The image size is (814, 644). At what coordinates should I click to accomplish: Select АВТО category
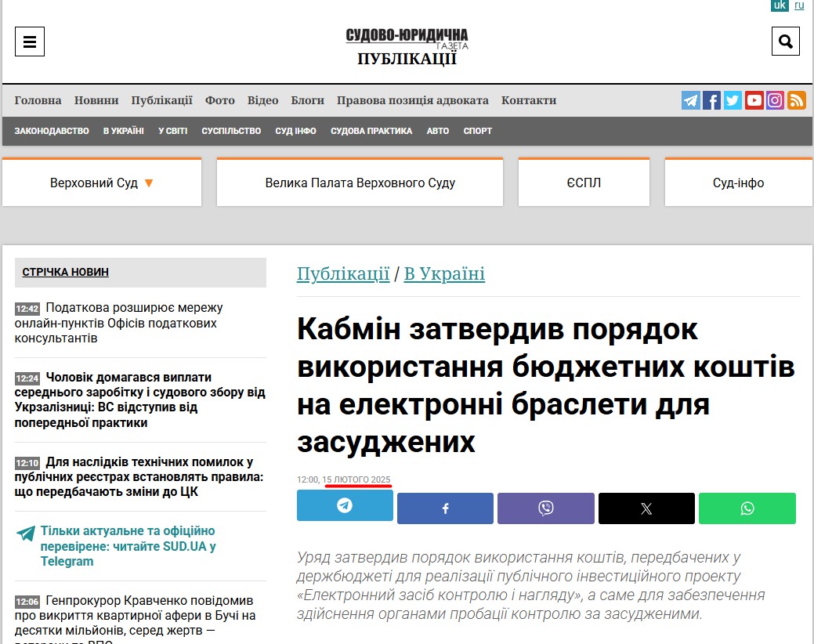(438, 131)
